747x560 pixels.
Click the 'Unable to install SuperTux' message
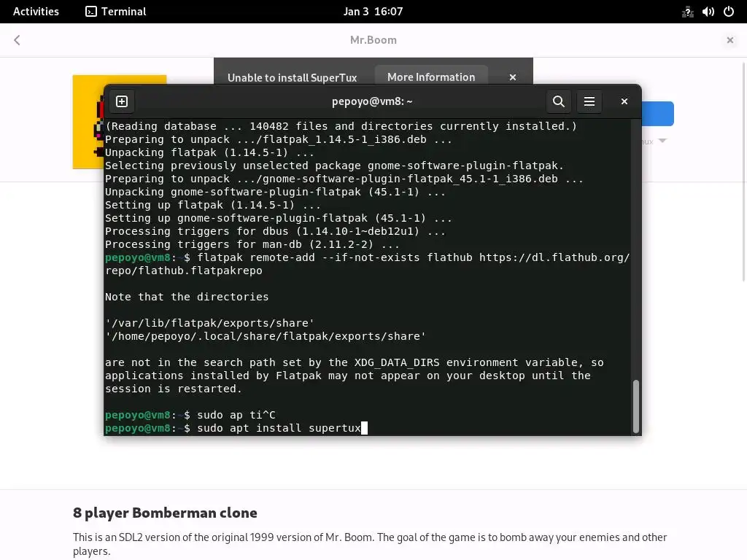coord(292,77)
